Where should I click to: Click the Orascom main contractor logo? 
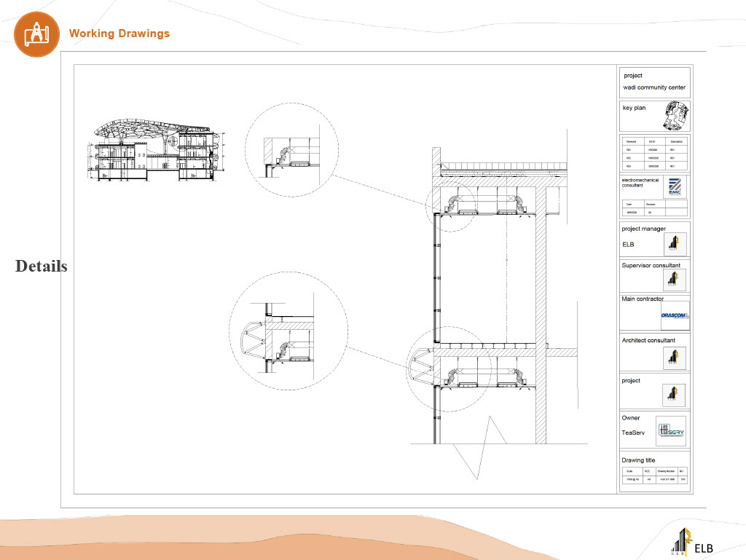[x=675, y=315]
